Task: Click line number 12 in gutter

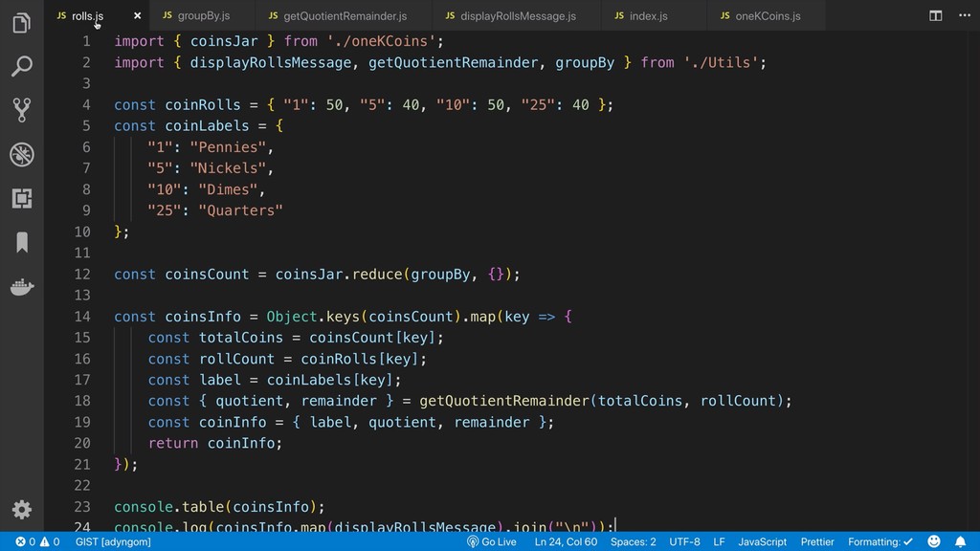Action: coord(82,275)
